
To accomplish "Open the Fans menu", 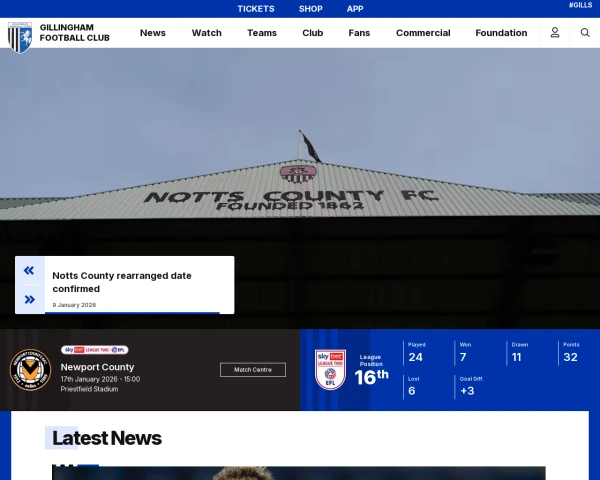I will (x=359, y=33).
